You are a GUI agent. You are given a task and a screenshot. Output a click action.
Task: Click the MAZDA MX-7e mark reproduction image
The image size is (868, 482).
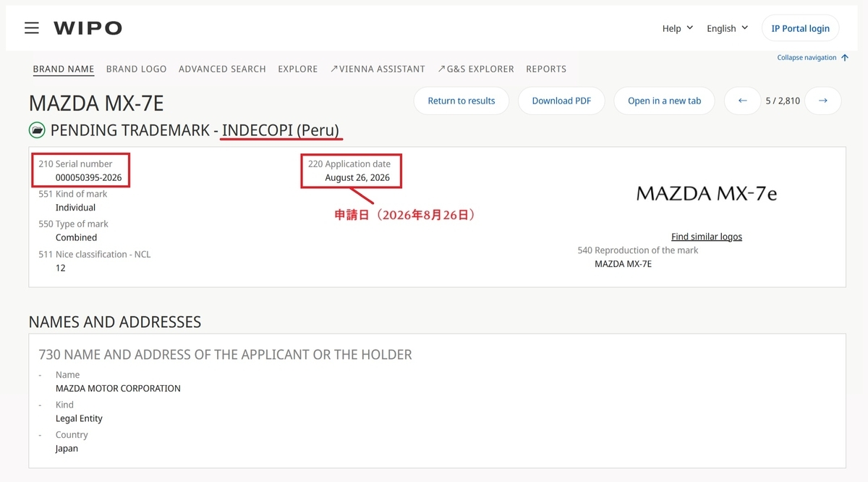[x=707, y=193]
